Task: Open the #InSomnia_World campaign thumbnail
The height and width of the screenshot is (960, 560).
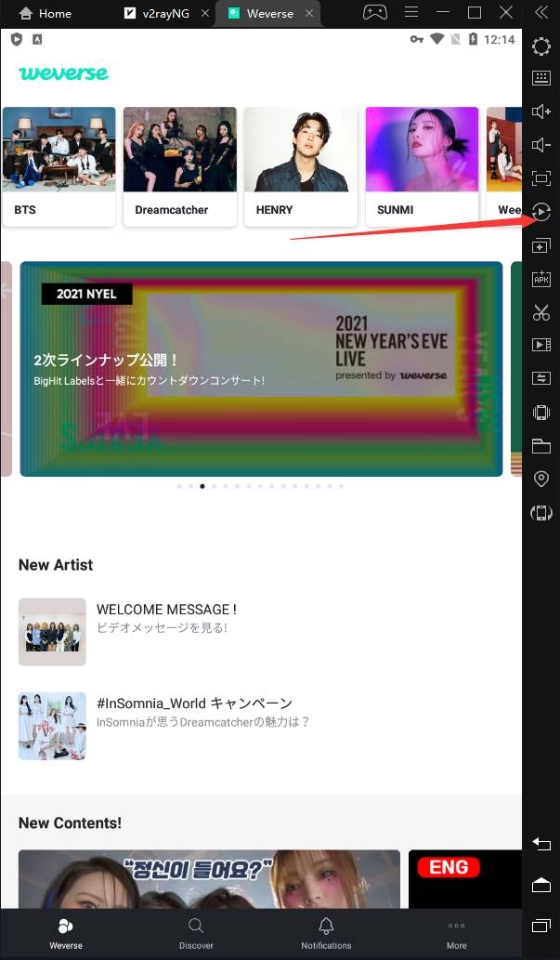Action: tap(52, 726)
